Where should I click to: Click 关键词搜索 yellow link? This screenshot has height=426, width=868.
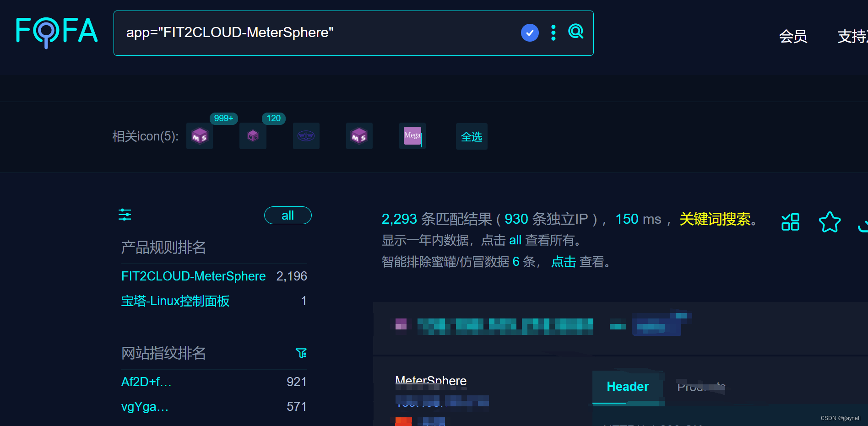point(715,219)
